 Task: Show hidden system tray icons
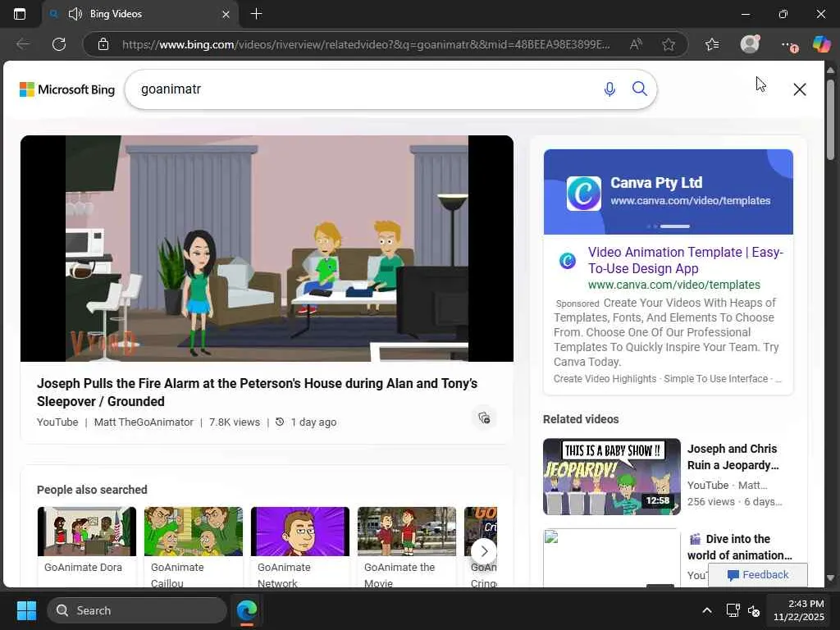pos(706,610)
